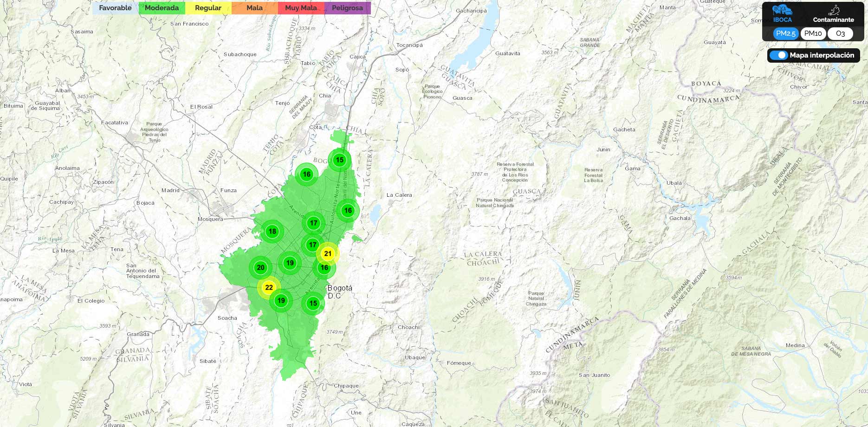Click the northernmost station marker reading 15
Viewport: 868px width, 427px height.
(x=340, y=160)
